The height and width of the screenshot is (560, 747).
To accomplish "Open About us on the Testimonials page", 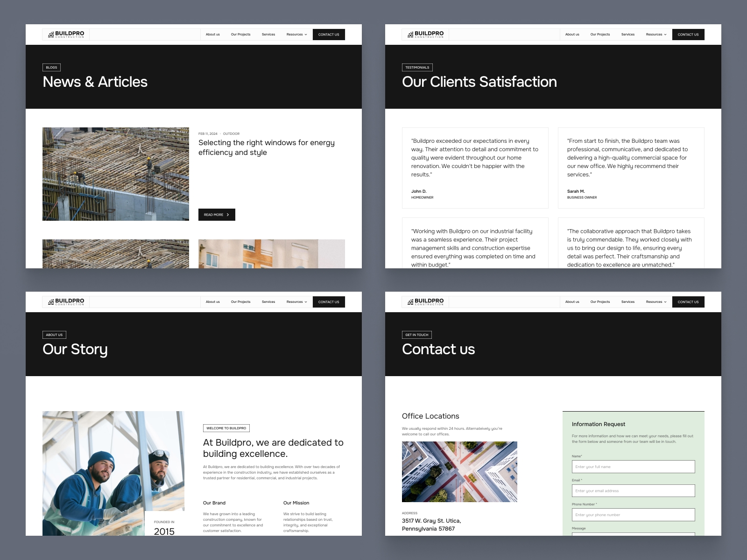I will click(572, 35).
